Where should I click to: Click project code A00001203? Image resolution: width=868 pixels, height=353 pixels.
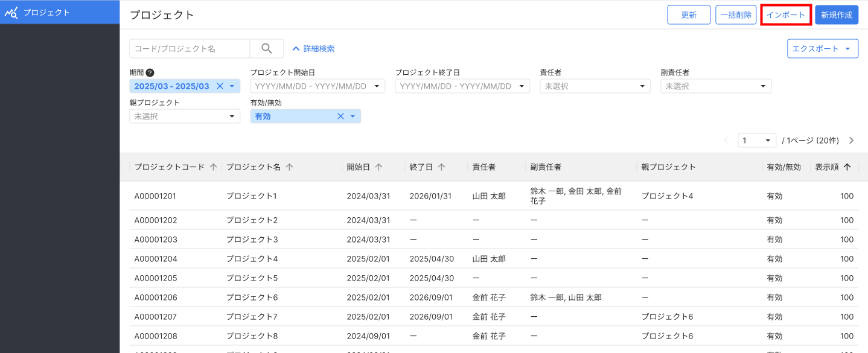click(156, 240)
